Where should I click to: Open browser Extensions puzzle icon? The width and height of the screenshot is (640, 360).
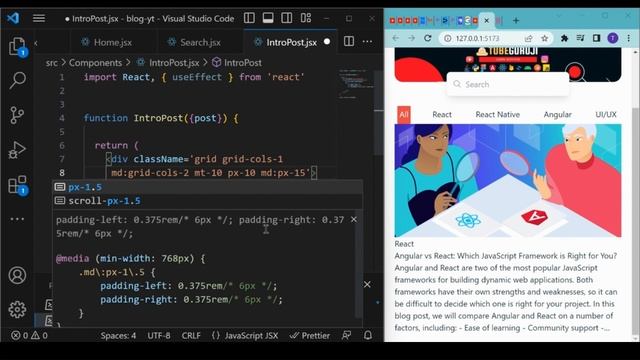pyautogui.click(x=564, y=38)
